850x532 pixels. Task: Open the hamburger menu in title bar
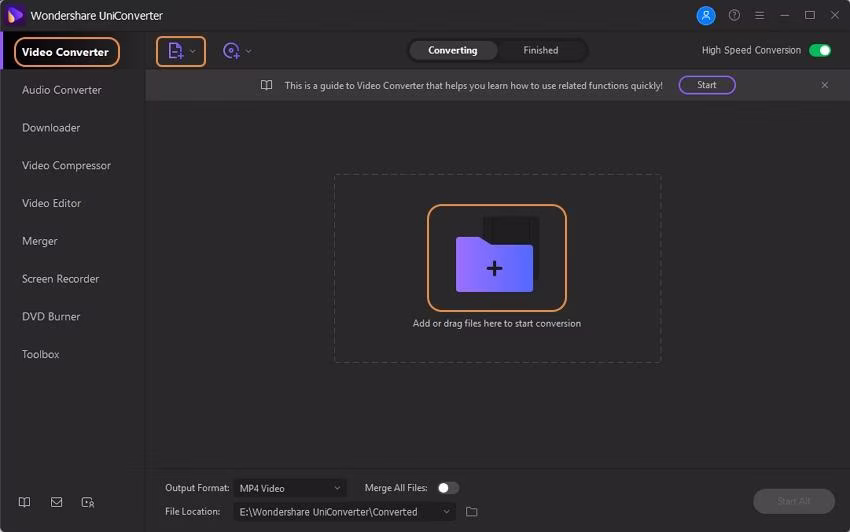click(759, 16)
